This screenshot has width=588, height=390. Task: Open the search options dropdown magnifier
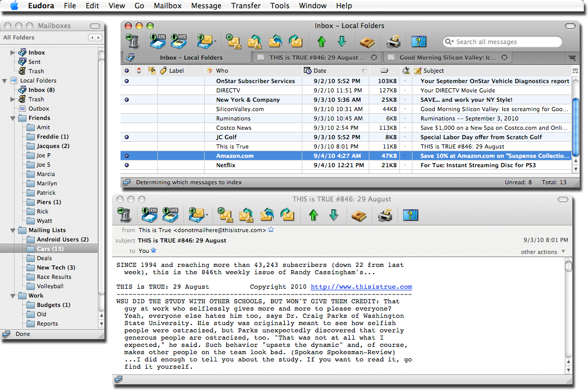click(449, 42)
